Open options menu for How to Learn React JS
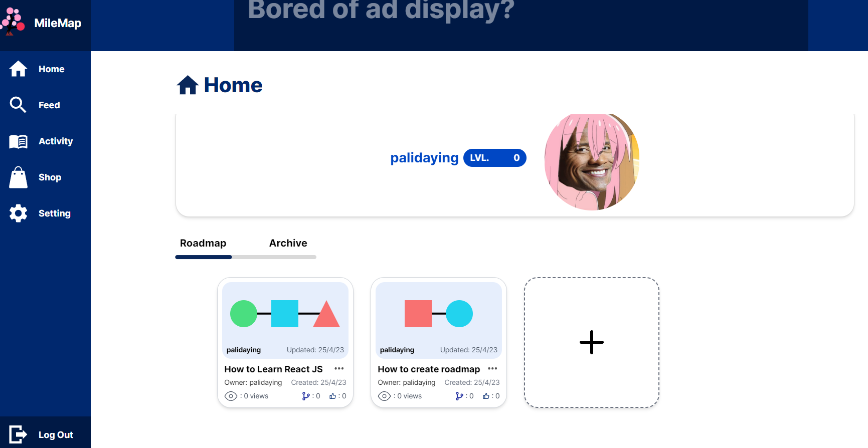 click(x=339, y=369)
